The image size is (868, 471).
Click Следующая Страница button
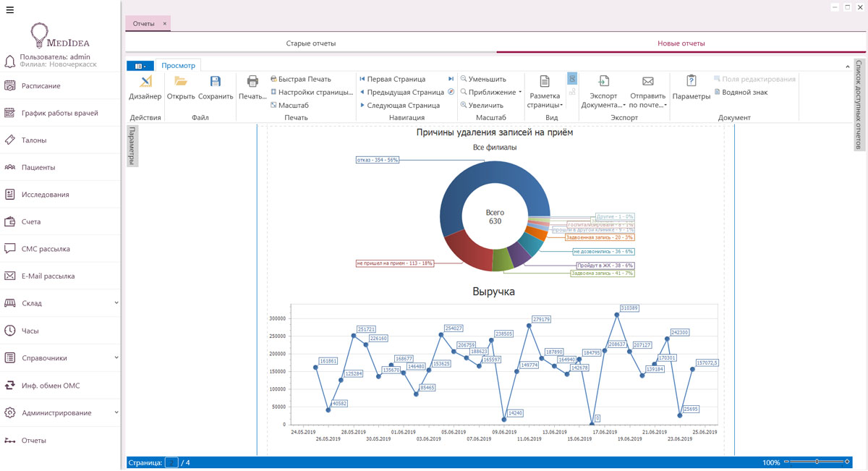(399, 105)
